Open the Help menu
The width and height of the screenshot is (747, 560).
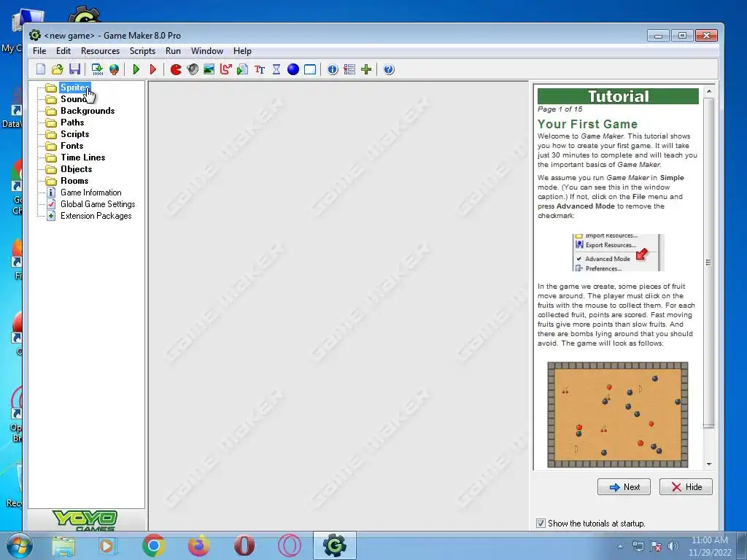click(242, 51)
